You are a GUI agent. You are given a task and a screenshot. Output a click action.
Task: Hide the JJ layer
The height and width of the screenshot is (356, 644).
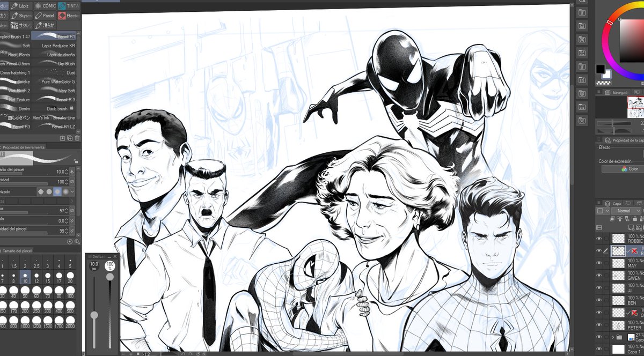click(x=599, y=288)
